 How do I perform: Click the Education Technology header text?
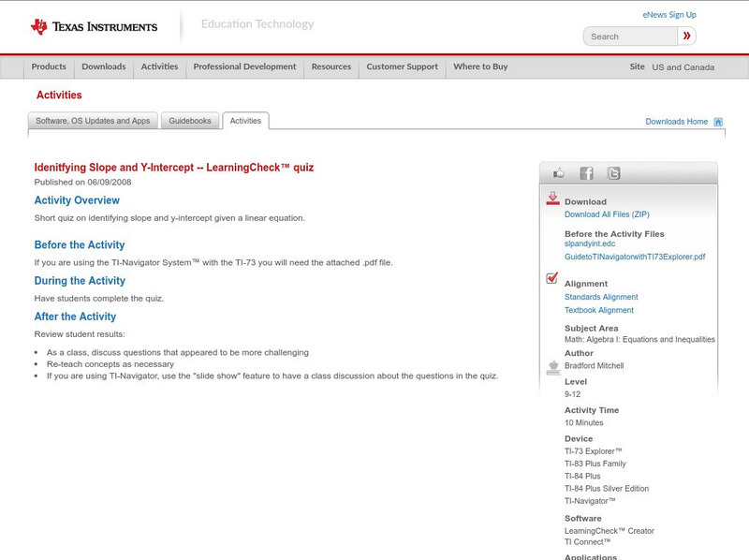pos(257,24)
